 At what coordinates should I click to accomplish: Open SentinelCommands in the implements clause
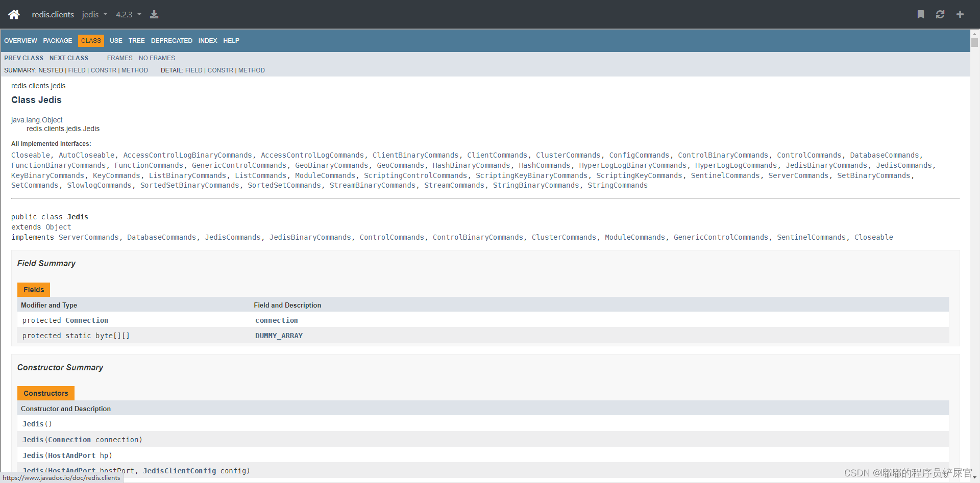[x=811, y=238]
